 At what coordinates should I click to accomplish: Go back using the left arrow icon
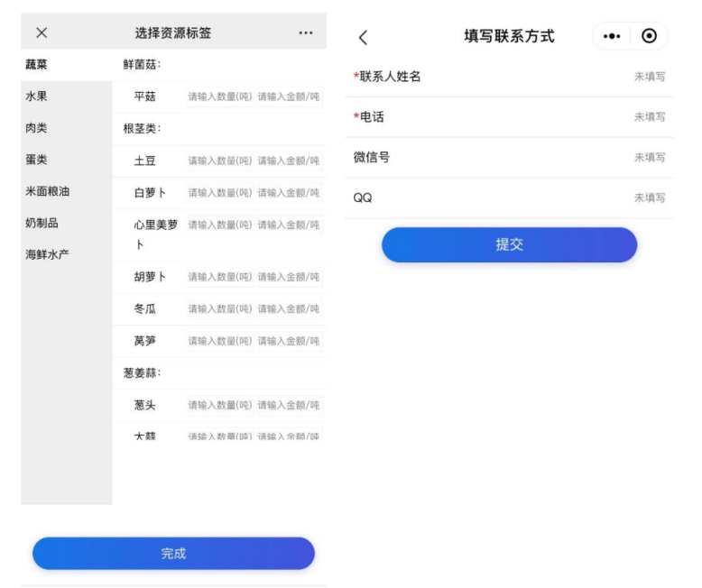[363, 37]
